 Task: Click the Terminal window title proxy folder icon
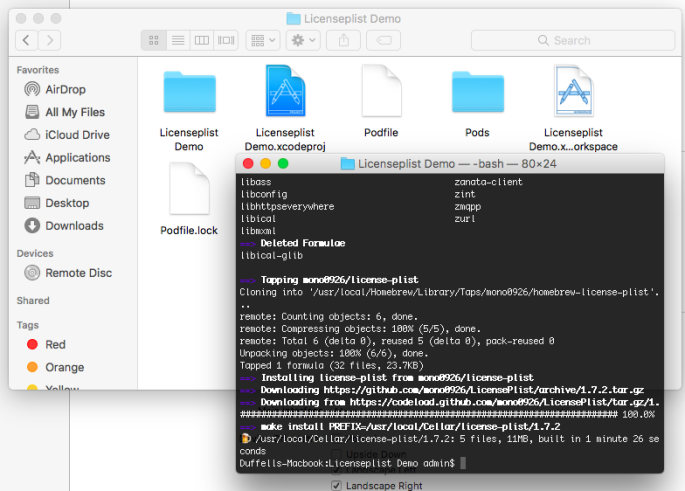tap(348, 164)
